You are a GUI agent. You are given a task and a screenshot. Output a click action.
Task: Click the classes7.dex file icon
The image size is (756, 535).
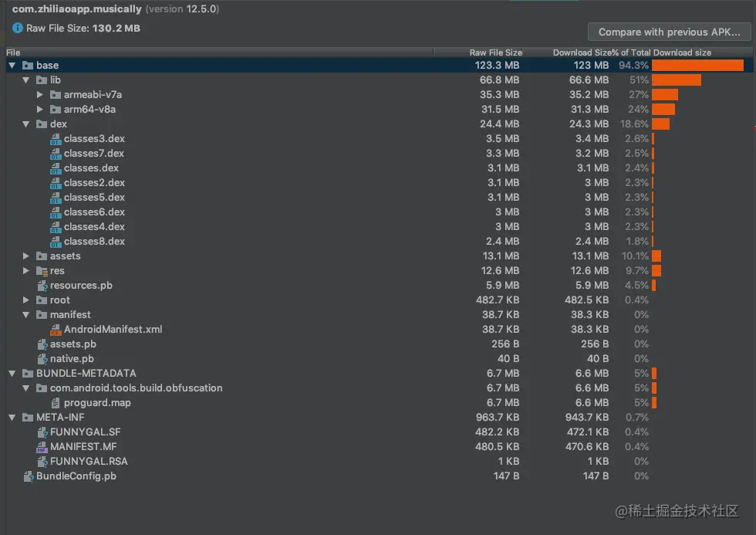(56, 154)
